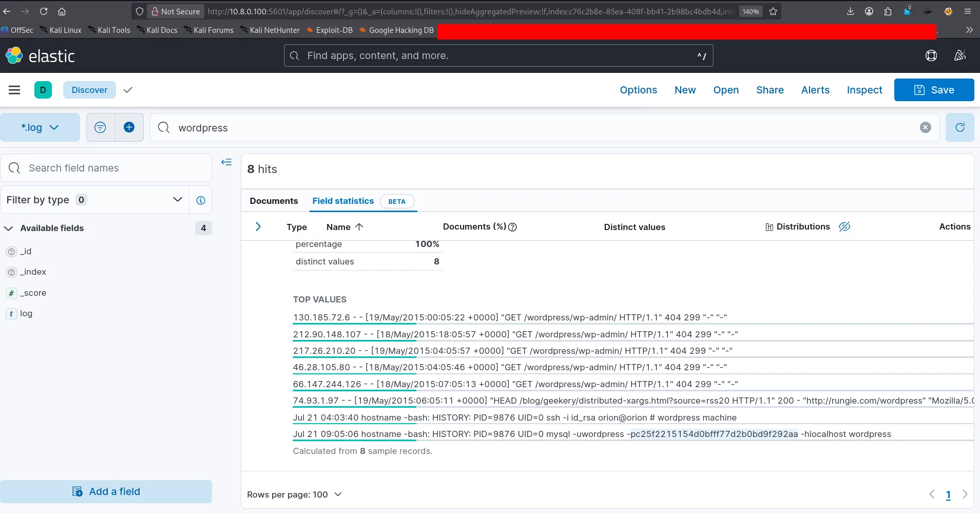Refresh the query results
980x513 pixels.
pos(960,127)
